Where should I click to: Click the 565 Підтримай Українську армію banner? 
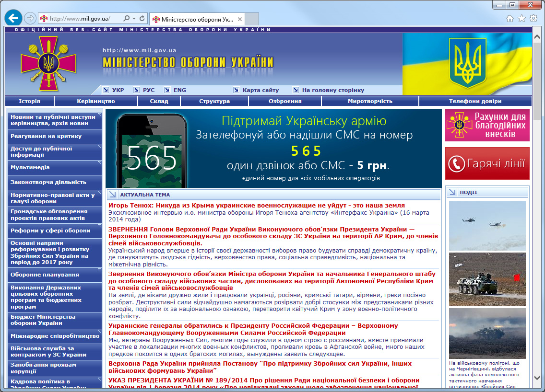coord(273,148)
